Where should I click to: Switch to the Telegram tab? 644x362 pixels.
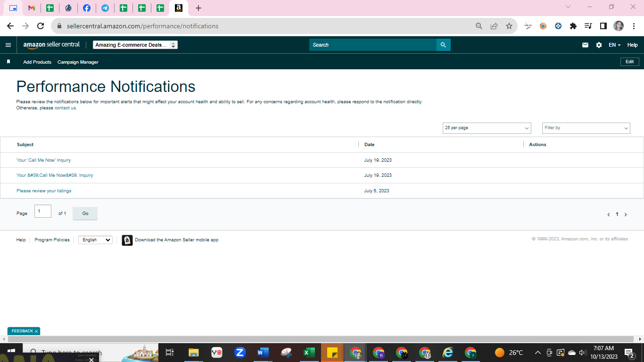tap(105, 8)
